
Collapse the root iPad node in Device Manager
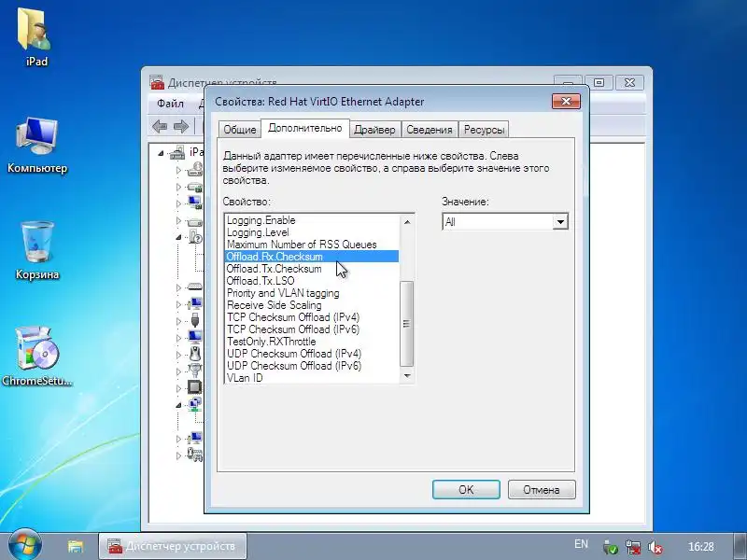pyautogui.click(x=161, y=153)
